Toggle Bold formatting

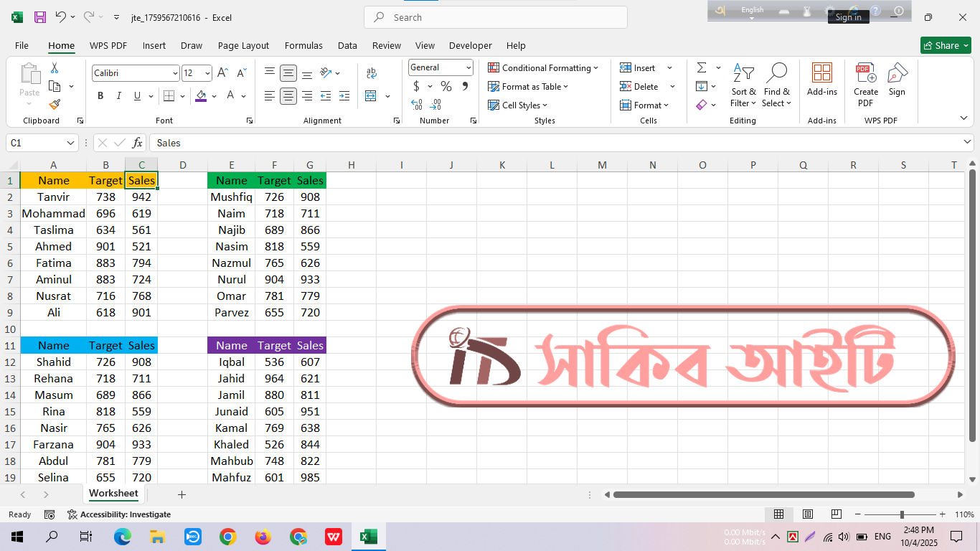click(100, 96)
